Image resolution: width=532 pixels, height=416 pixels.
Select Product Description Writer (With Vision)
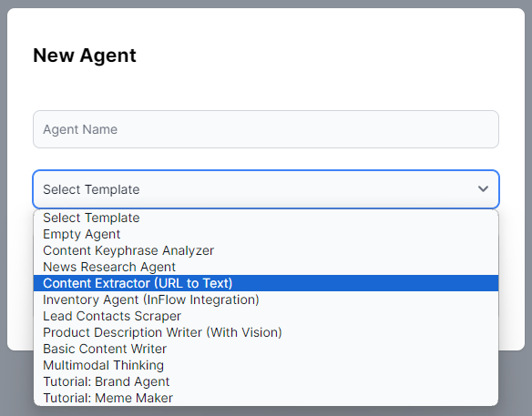266,332
